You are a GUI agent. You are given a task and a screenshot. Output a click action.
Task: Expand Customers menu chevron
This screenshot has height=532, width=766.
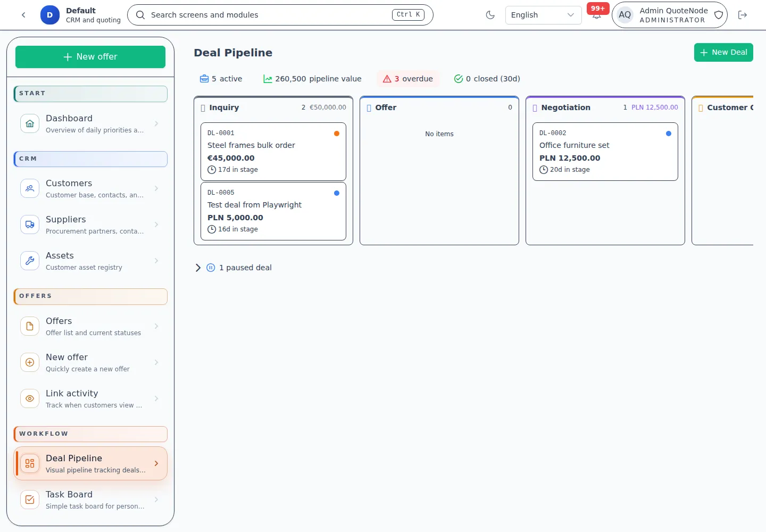pyautogui.click(x=156, y=188)
